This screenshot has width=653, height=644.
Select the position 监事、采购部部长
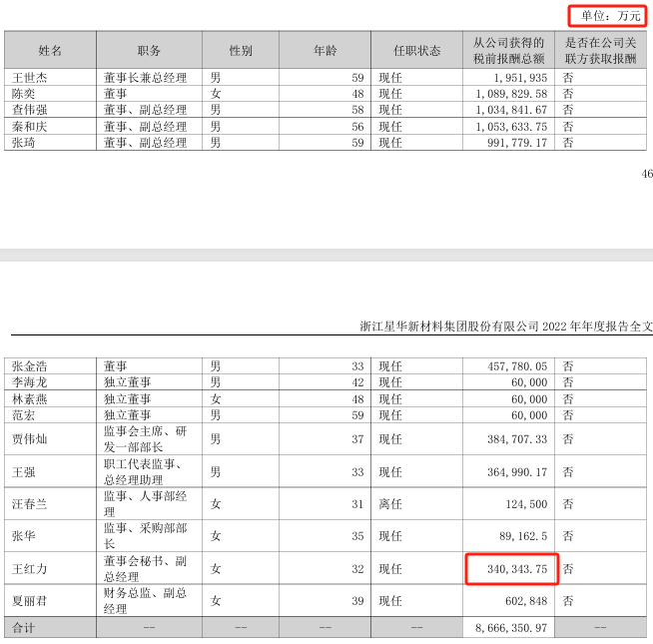(145, 536)
